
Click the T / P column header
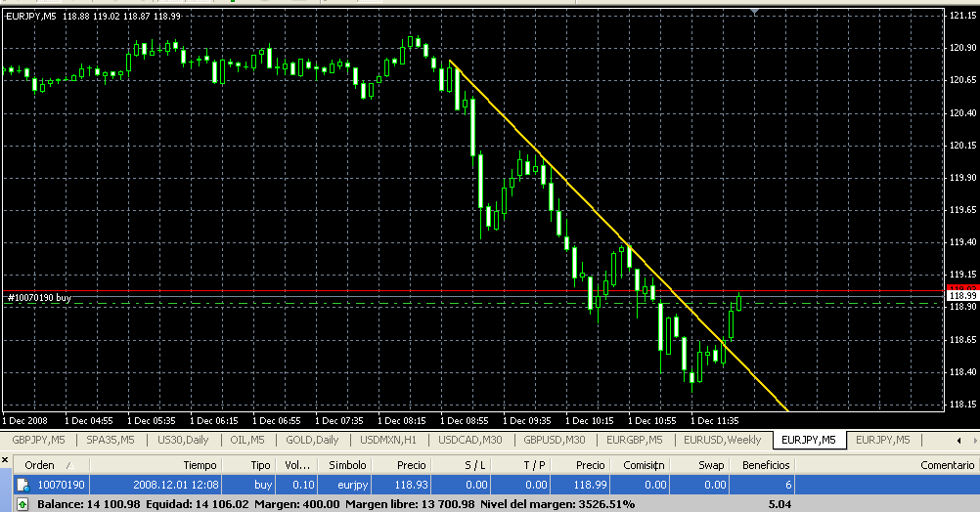tap(518, 465)
